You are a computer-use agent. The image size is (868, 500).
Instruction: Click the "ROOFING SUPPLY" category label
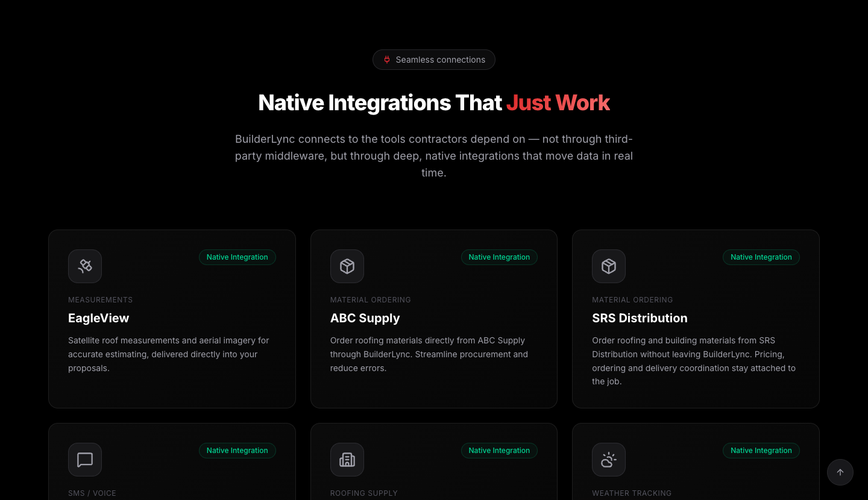pos(364,493)
